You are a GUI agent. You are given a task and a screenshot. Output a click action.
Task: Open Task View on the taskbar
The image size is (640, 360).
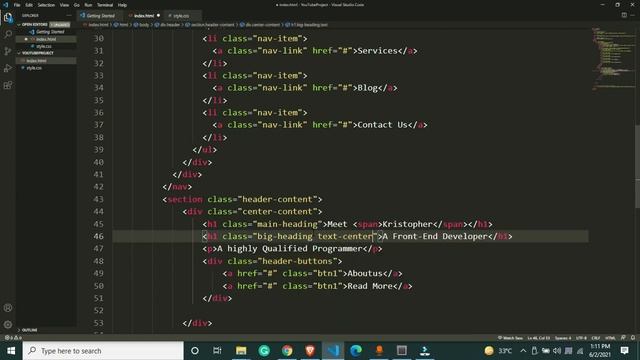(x=217, y=351)
